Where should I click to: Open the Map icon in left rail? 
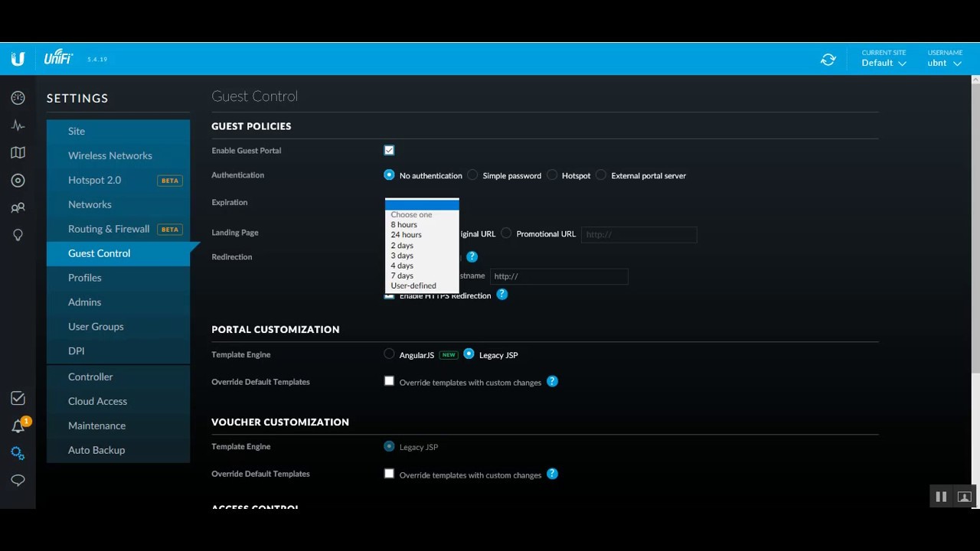18,153
